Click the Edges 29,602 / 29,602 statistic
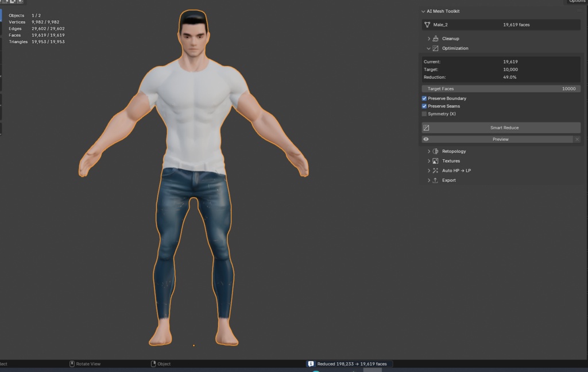Image resolution: width=588 pixels, height=372 pixels. tap(37, 29)
